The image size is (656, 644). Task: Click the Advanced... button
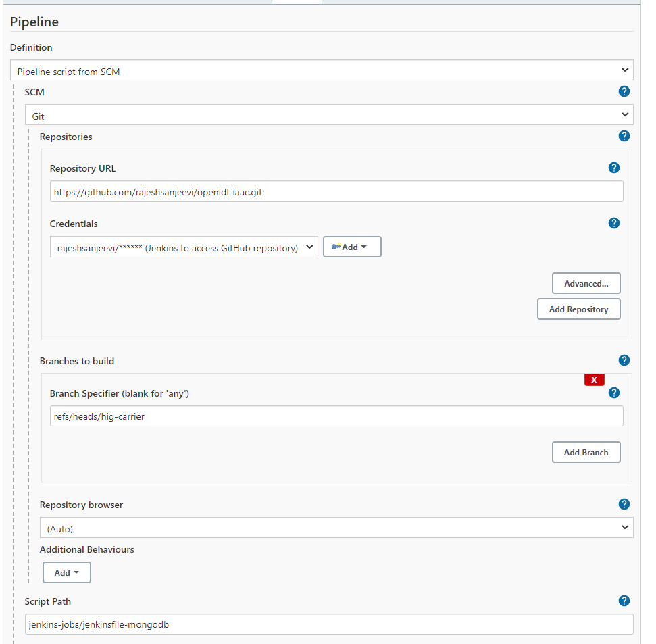coord(586,284)
